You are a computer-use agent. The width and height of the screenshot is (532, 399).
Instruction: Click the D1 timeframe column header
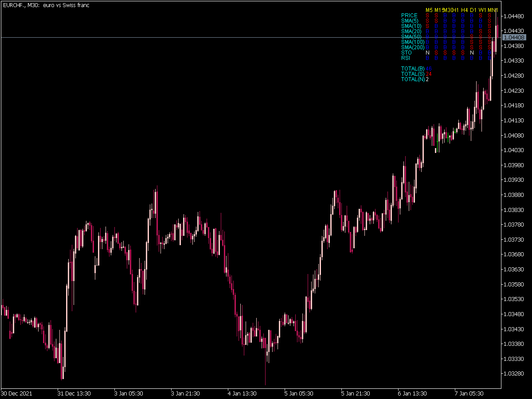pos(473,10)
